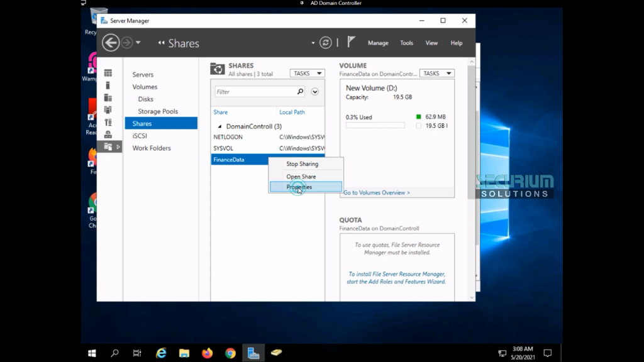
Task: Expand File and Storage Services arrow
Action: pos(118,146)
